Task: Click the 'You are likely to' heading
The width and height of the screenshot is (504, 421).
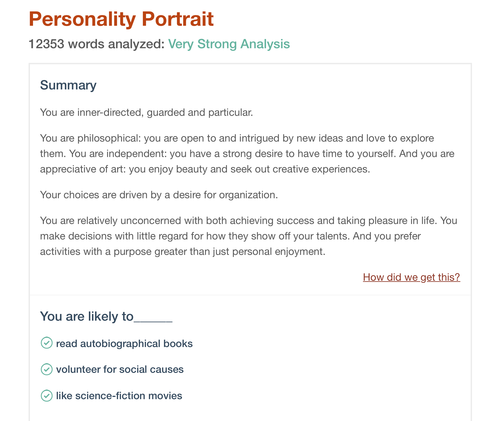Action: pyautogui.click(x=87, y=316)
